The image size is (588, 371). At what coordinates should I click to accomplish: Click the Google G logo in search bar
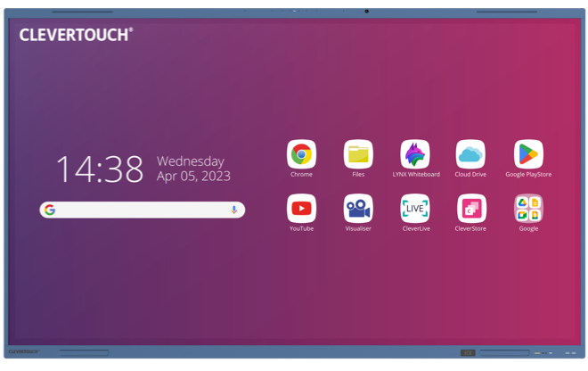pos(50,210)
